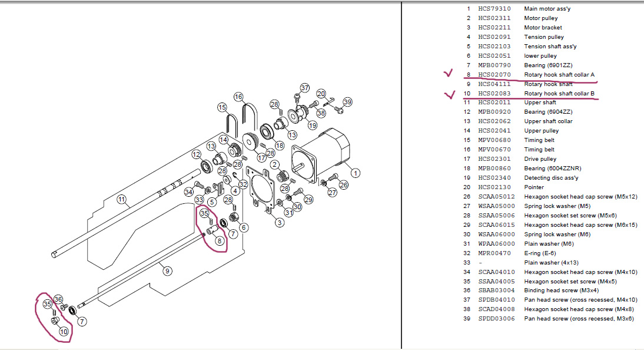The height and width of the screenshot is (350, 644).
Task: Click the main motor drawing labeled 1
Action: [323, 154]
